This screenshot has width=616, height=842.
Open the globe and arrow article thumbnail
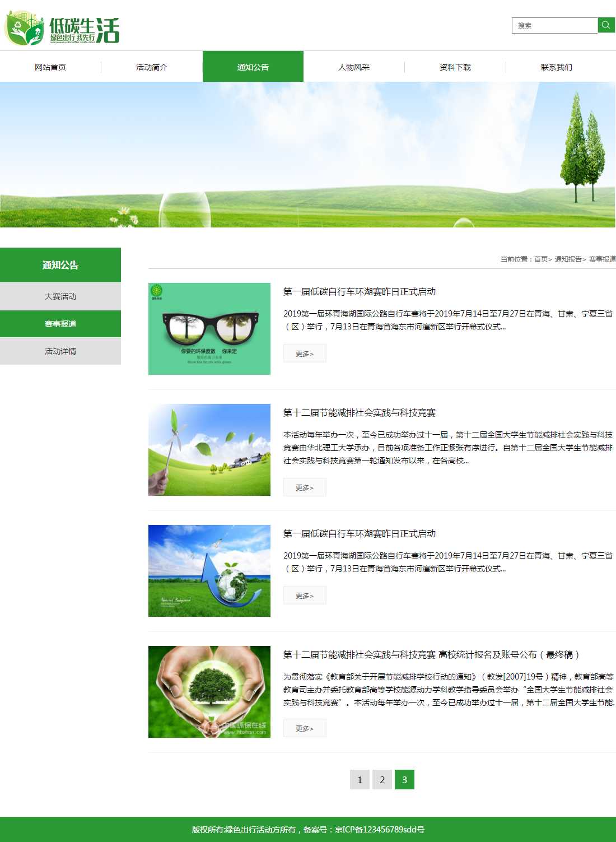coord(209,571)
